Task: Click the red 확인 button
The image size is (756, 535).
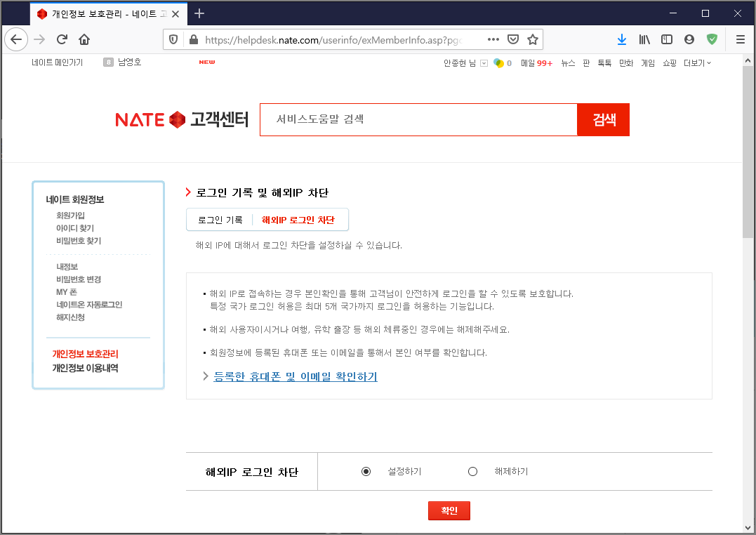Action: (449, 510)
